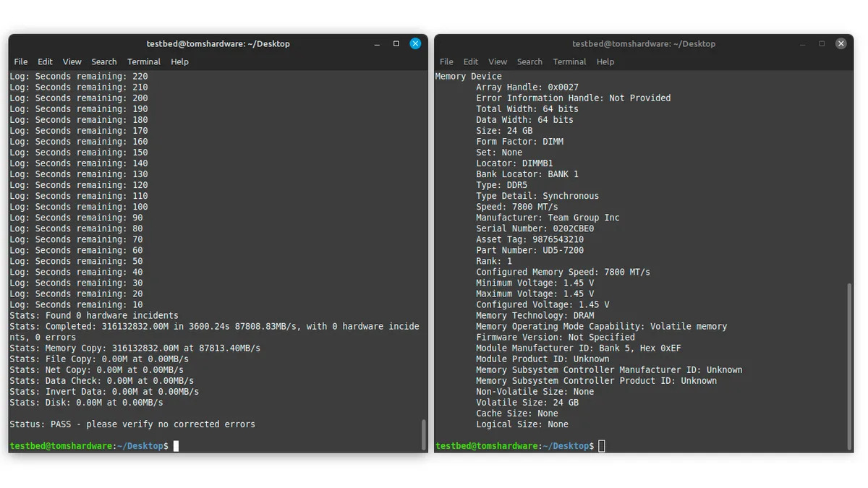Click the left terminal's vertical scrollbar thumb
Image resolution: width=868 pixels, height=488 pixels.
coord(424,434)
